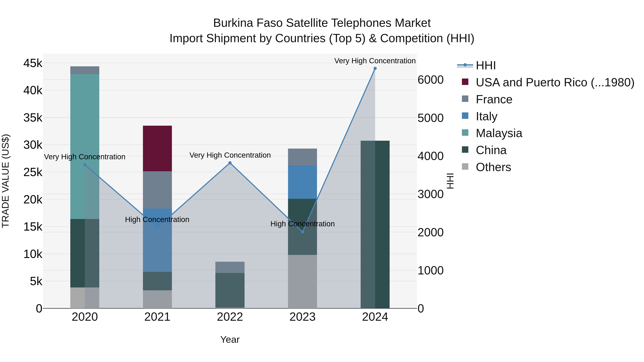Select the 2021 HHI data point marker

[x=157, y=227]
